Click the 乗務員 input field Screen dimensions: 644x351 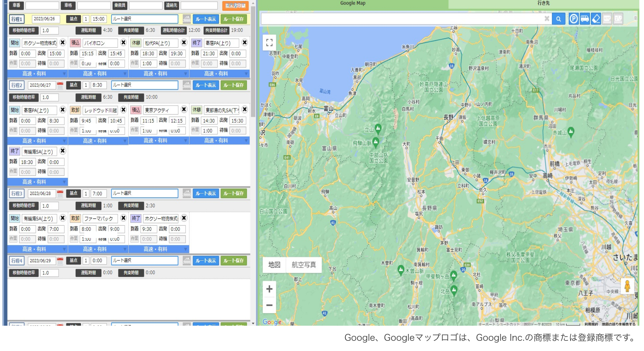[145, 5]
